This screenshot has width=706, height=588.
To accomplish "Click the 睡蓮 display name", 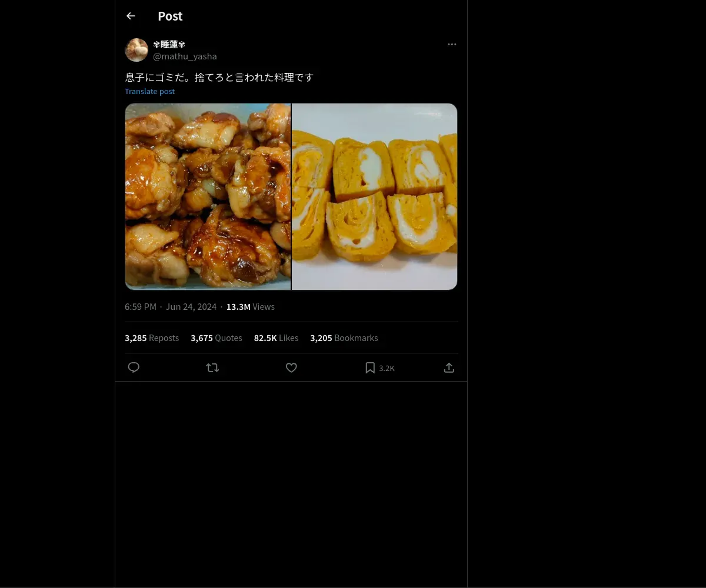I will click(169, 44).
